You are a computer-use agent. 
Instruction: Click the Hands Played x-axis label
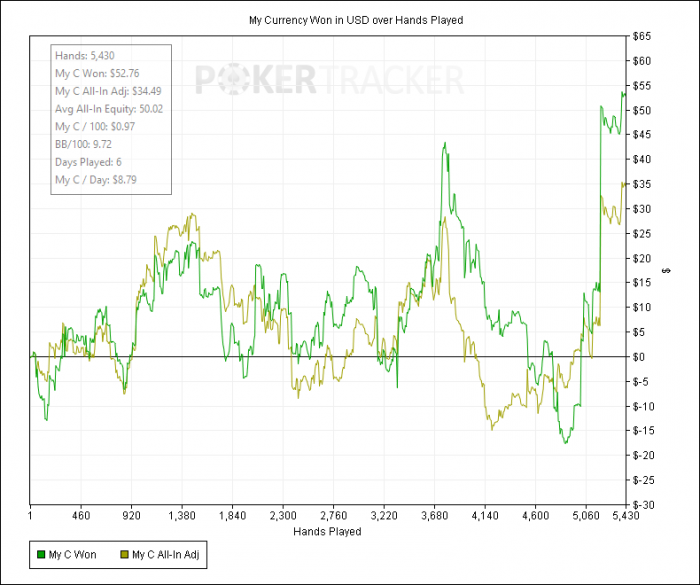328,532
